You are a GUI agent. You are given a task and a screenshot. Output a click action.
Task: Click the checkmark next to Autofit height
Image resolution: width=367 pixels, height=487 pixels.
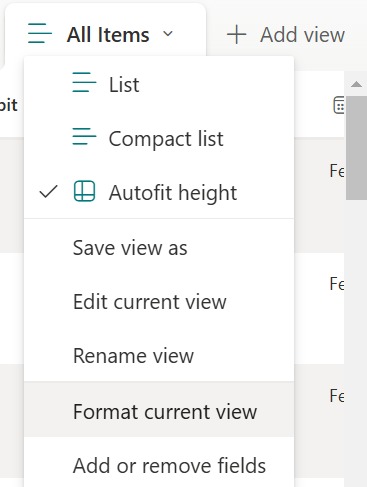coord(48,192)
